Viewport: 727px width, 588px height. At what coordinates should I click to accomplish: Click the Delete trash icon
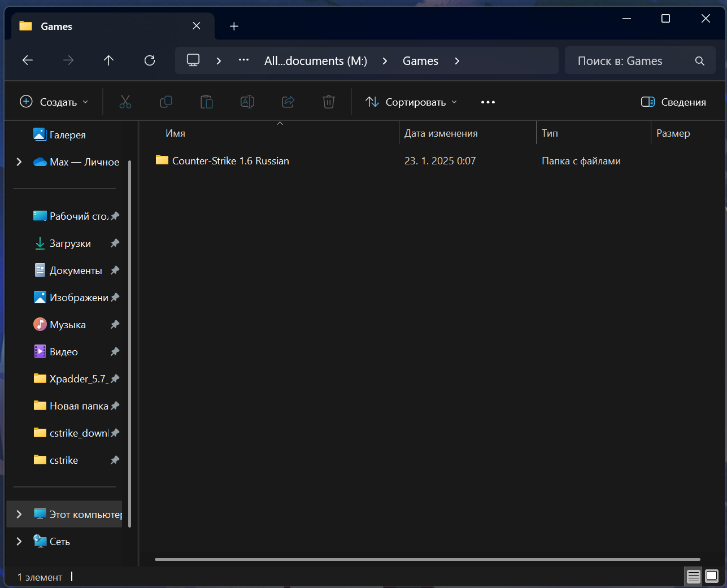[329, 102]
